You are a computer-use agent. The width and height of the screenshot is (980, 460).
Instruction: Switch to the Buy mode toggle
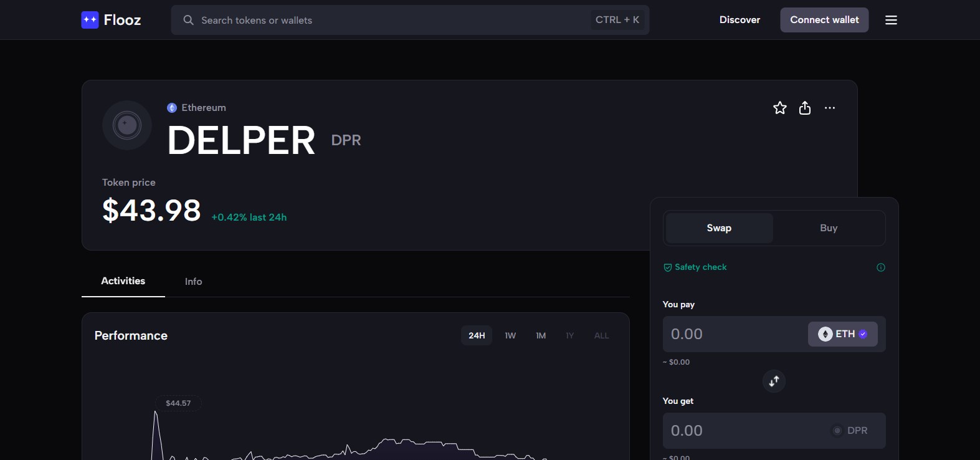828,228
